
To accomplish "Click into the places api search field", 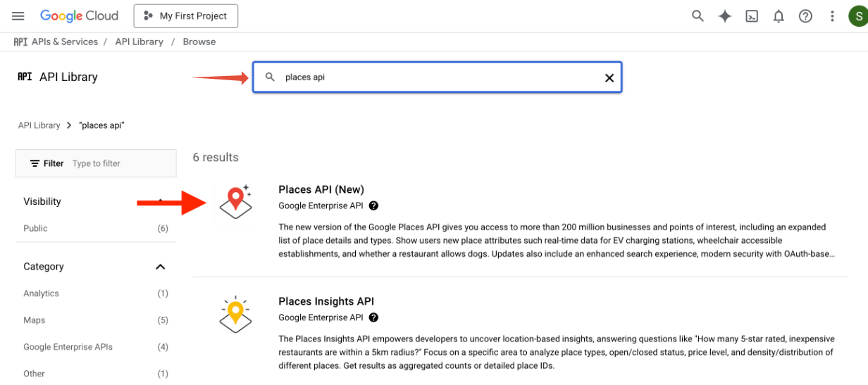I will (x=437, y=77).
